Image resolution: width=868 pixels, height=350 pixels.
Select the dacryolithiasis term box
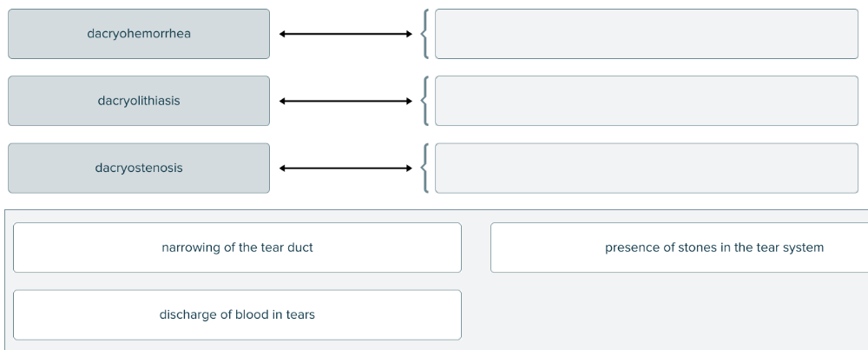point(139,101)
